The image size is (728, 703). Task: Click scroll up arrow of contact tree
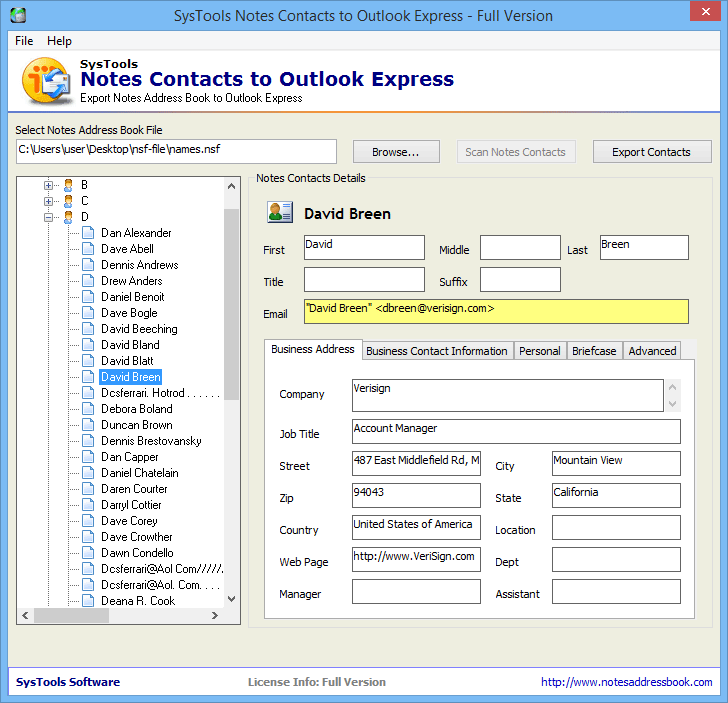232,186
